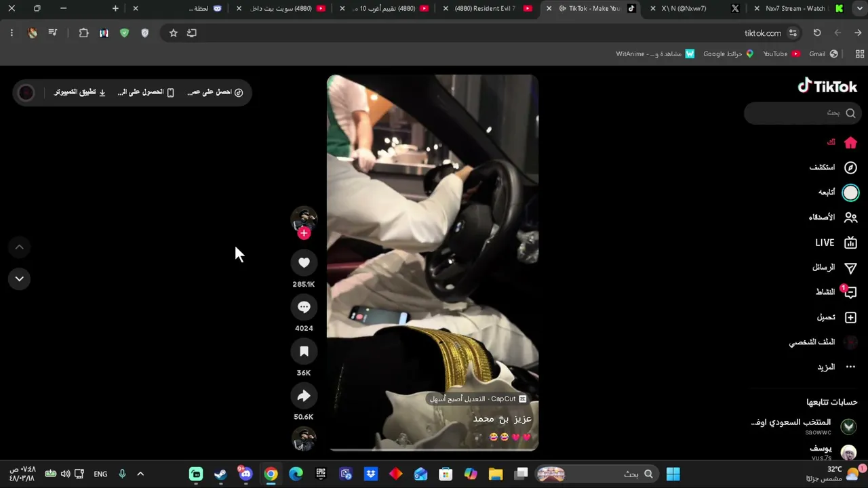Open Following (أتابعه) in the sidebar
Viewport: 868px width, 488px height.
tap(838, 192)
